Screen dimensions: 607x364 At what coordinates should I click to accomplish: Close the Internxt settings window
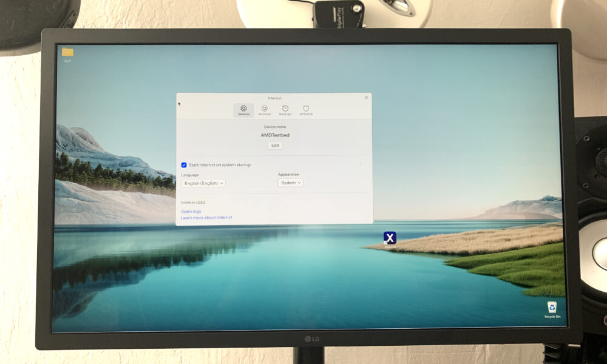pyautogui.click(x=366, y=97)
